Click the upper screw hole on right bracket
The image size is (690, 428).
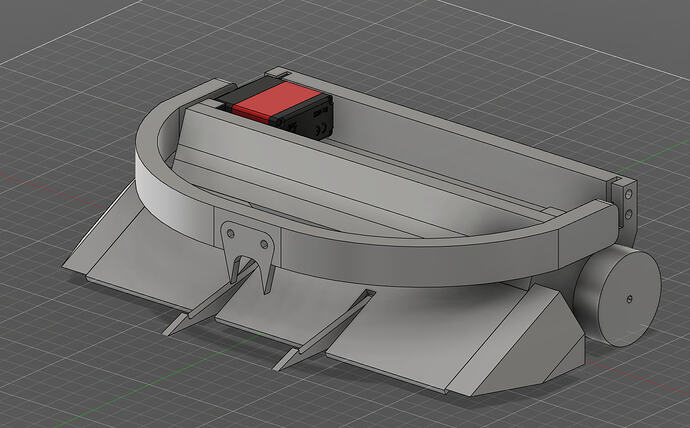[x=629, y=195]
